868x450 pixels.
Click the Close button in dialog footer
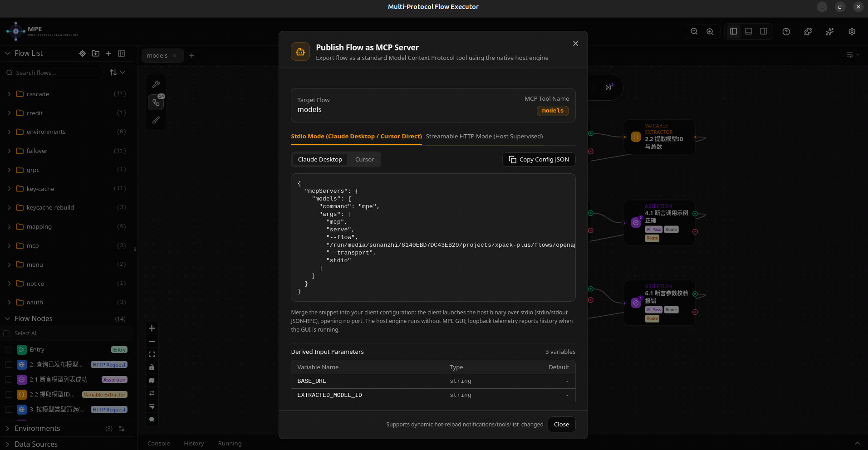coord(561,425)
